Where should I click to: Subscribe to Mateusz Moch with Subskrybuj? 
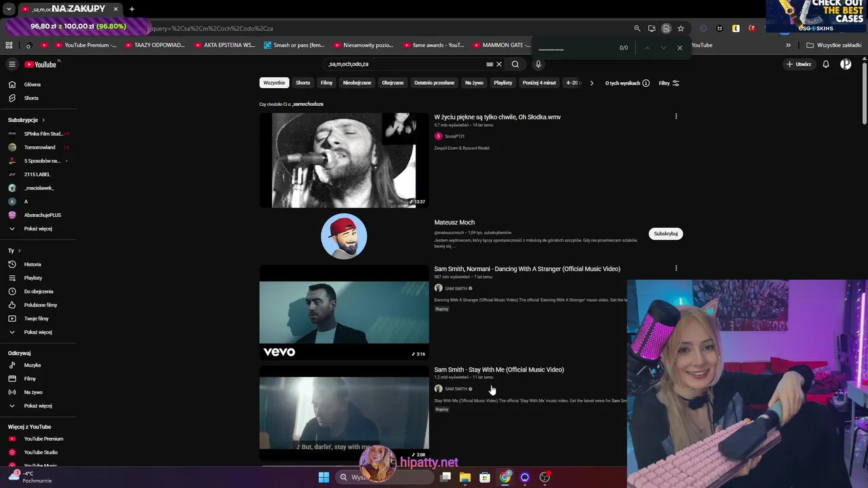pyautogui.click(x=665, y=234)
